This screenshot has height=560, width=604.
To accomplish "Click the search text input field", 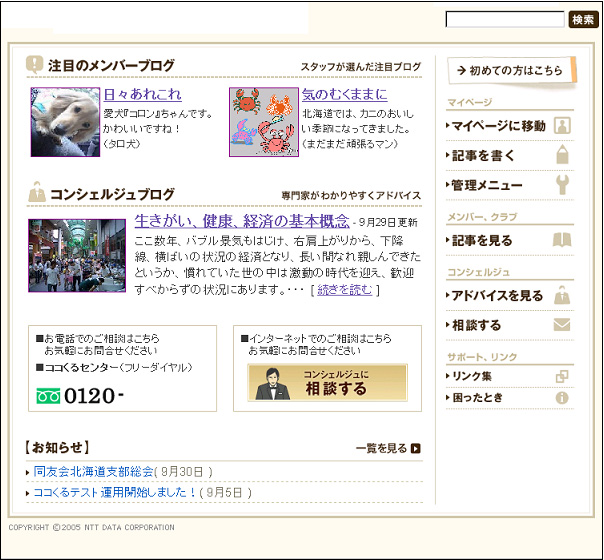I will click(505, 20).
